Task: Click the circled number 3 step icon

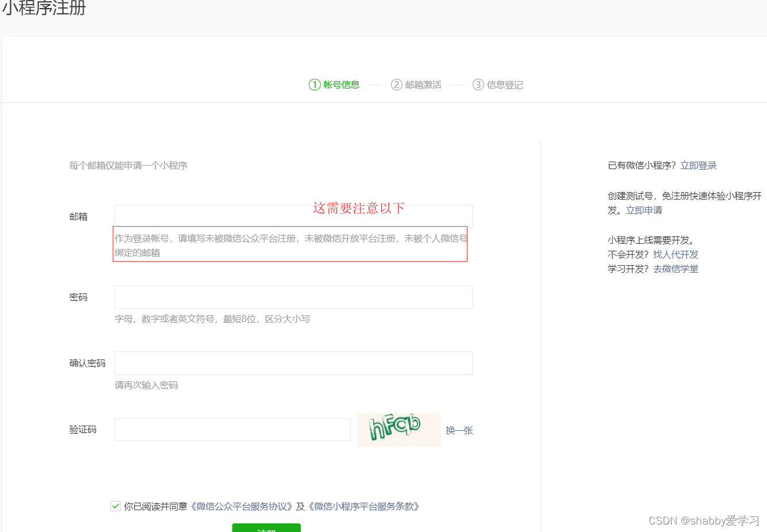Action: pos(478,85)
